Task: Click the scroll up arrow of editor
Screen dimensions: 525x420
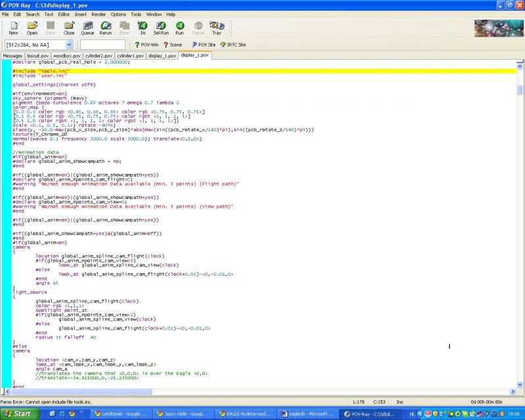Action: pos(520,66)
